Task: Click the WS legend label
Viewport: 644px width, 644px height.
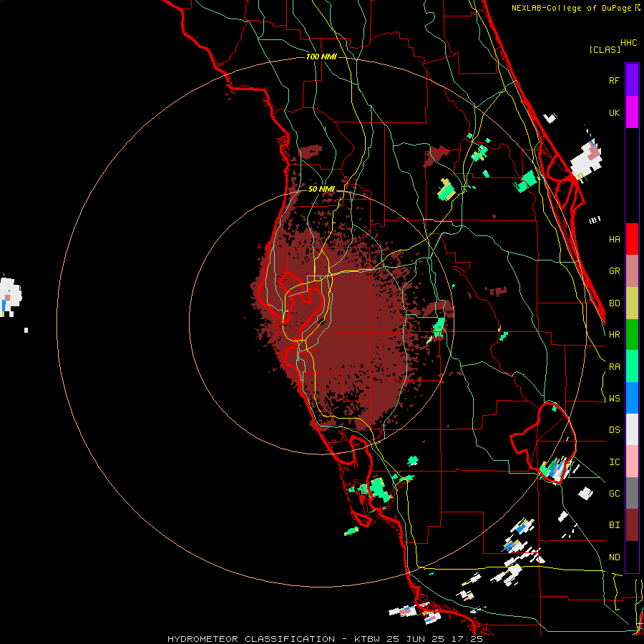Action: click(x=614, y=398)
